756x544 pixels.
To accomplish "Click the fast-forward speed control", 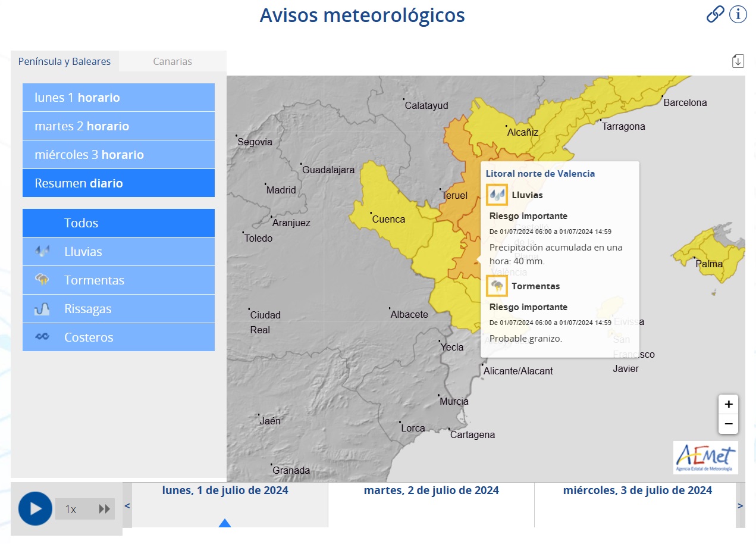I will 104,509.
